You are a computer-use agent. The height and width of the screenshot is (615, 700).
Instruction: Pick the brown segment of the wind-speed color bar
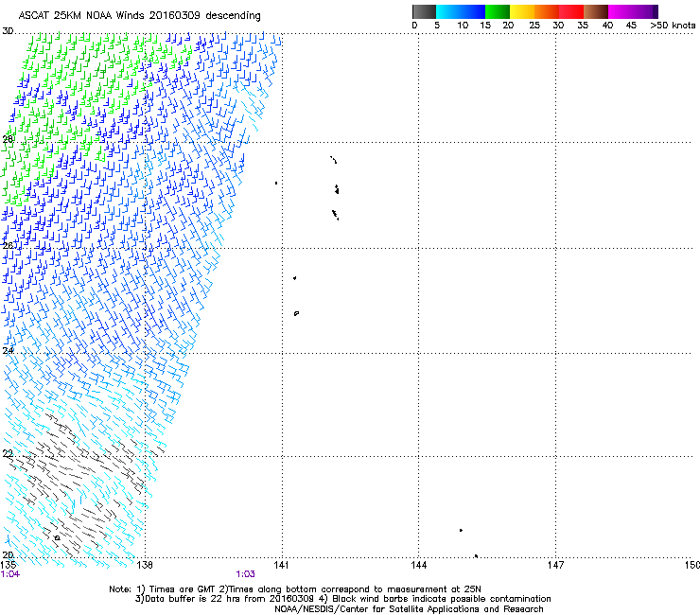596,11
